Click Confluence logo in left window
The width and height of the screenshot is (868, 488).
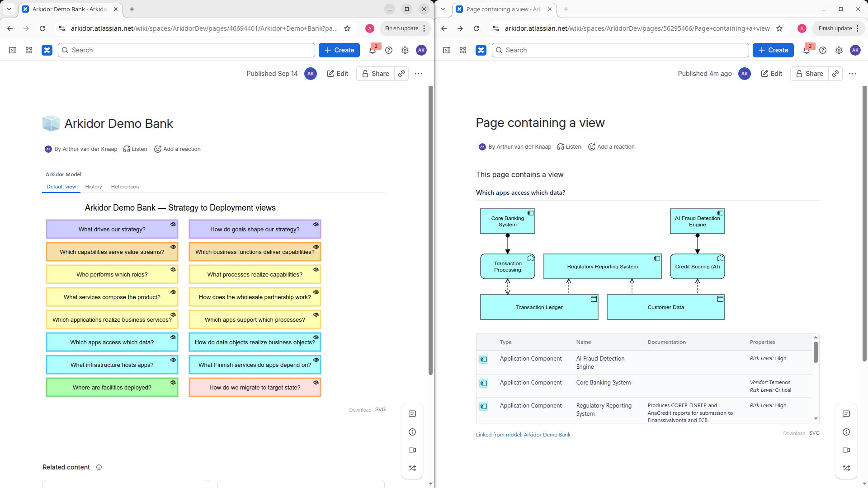[x=47, y=50]
